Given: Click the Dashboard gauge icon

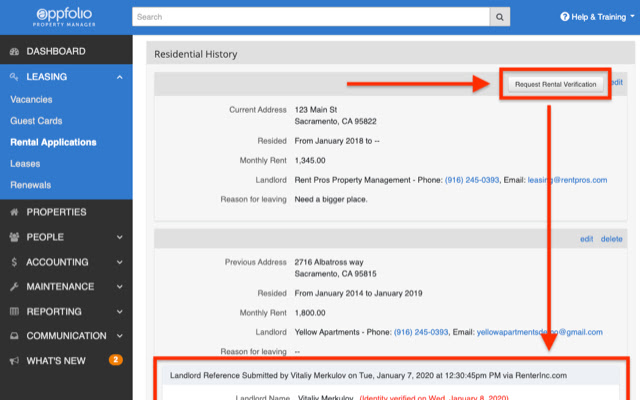Looking at the screenshot, I should coord(14,51).
